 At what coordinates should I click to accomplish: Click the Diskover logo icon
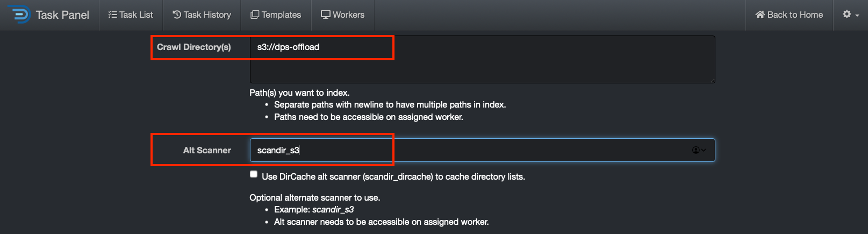coord(20,15)
